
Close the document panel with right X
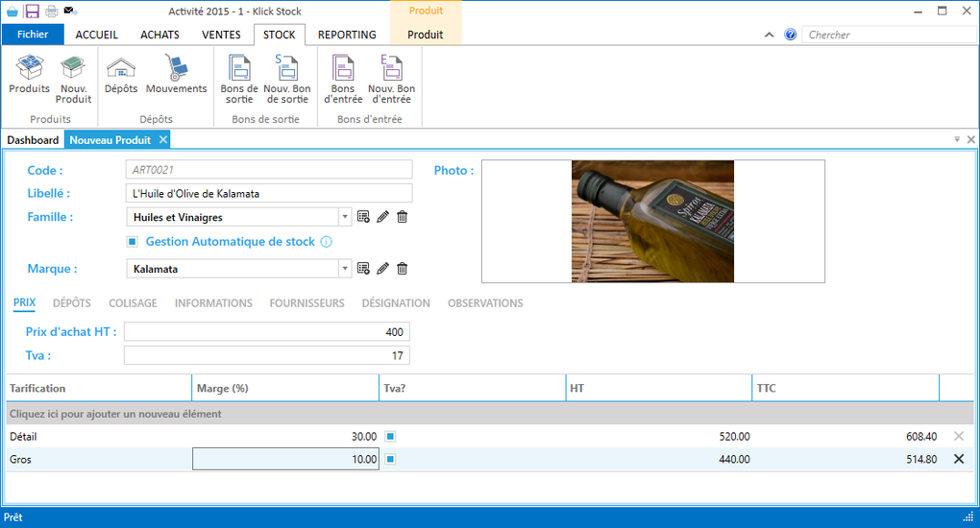(x=970, y=139)
